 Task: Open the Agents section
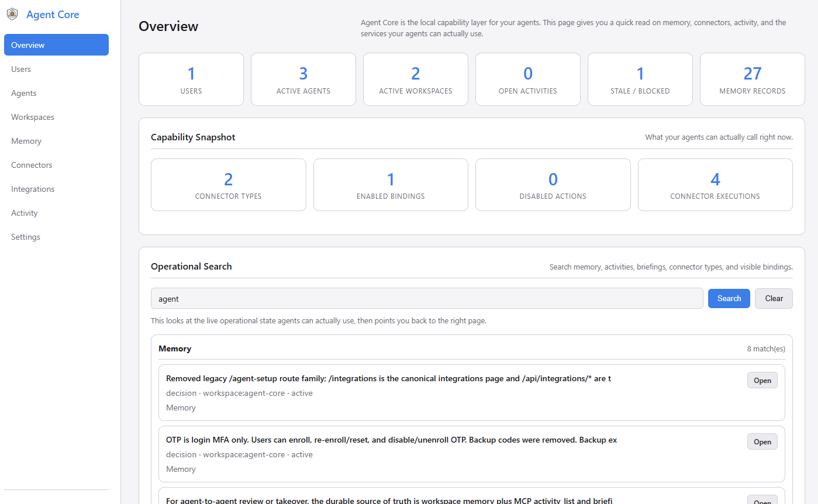point(56,93)
